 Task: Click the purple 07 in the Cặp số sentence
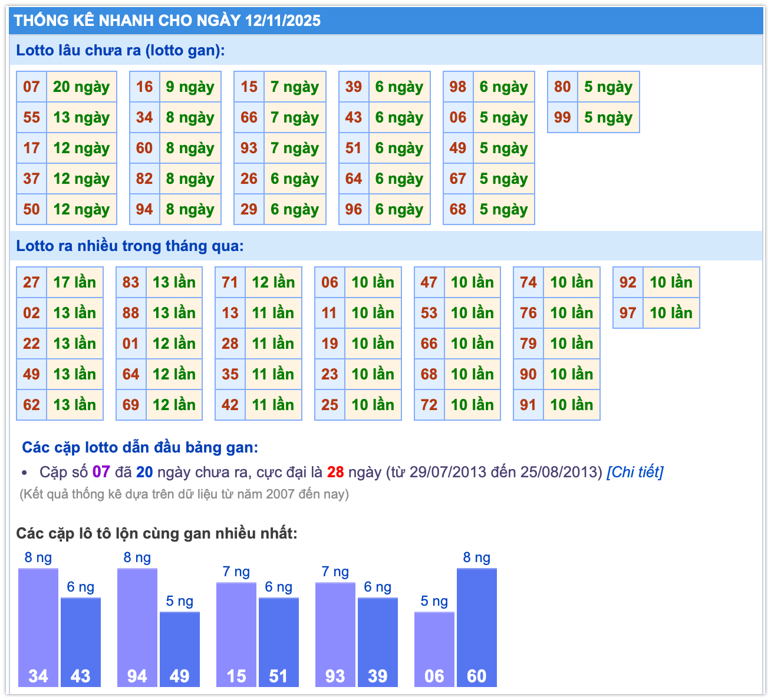101,472
